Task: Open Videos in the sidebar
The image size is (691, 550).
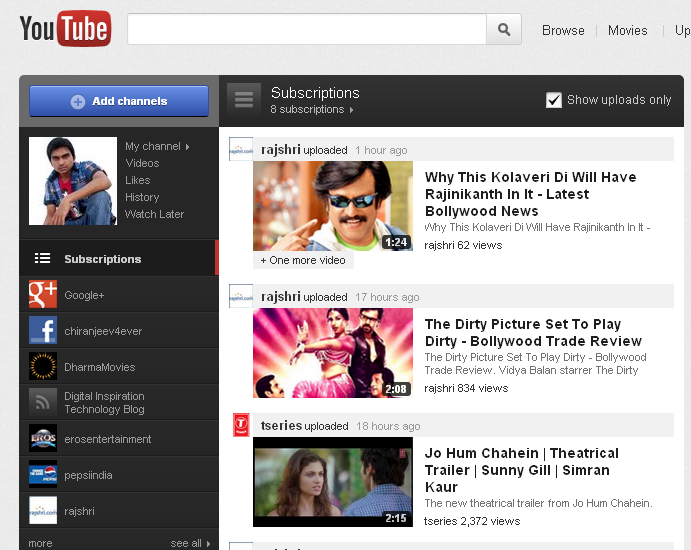Action: click(x=142, y=163)
